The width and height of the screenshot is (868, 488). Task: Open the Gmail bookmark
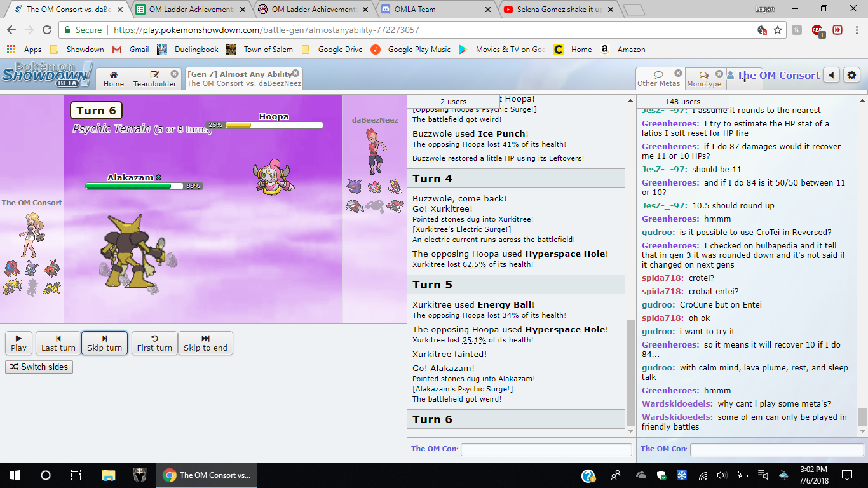pyautogui.click(x=130, y=50)
